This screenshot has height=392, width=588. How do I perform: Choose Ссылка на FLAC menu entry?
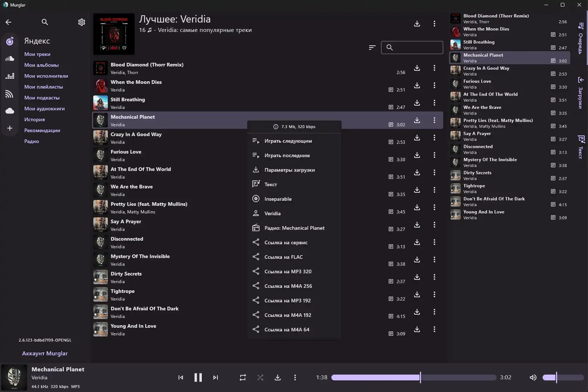[283, 257]
